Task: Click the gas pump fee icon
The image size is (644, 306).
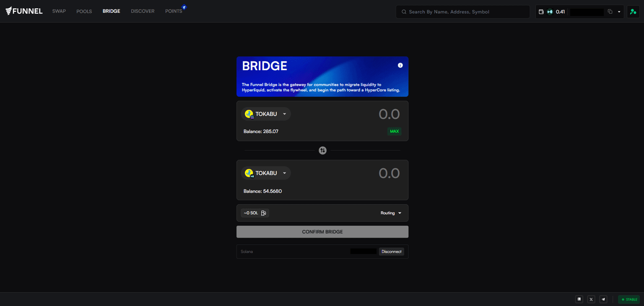Action: pyautogui.click(x=263, y=213)
